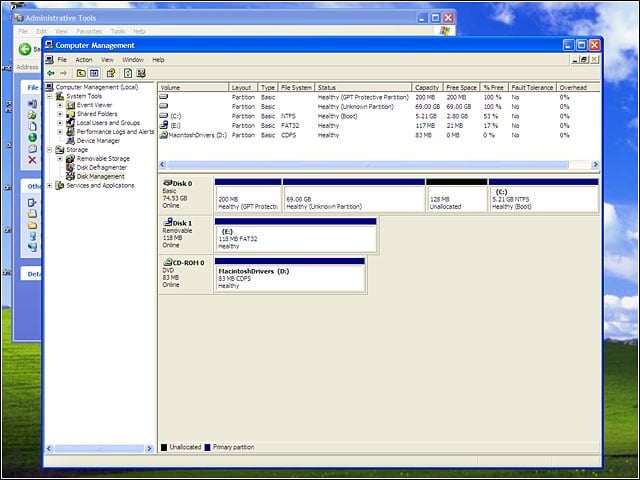The width and height of the screenshot is (640, 480).
Task: Click the Disk 0 drive icon
Action: point(167,182)
